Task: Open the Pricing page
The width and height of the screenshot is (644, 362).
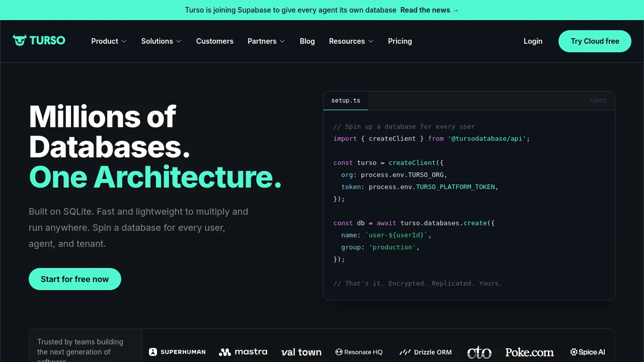Action: click(x=400, y=41)
